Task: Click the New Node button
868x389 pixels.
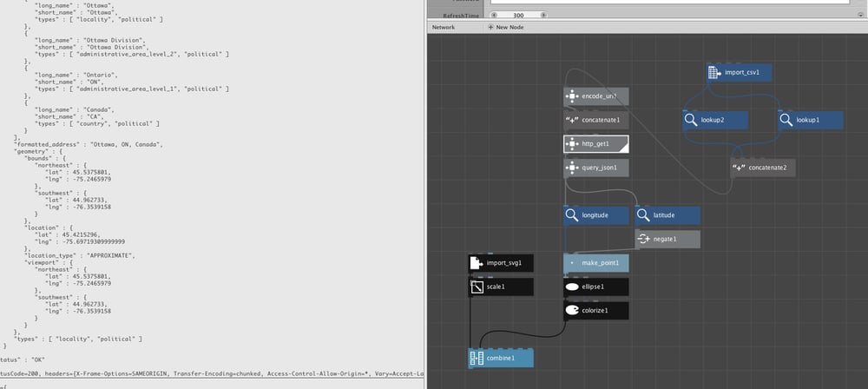Action: (x=506, y=27)
